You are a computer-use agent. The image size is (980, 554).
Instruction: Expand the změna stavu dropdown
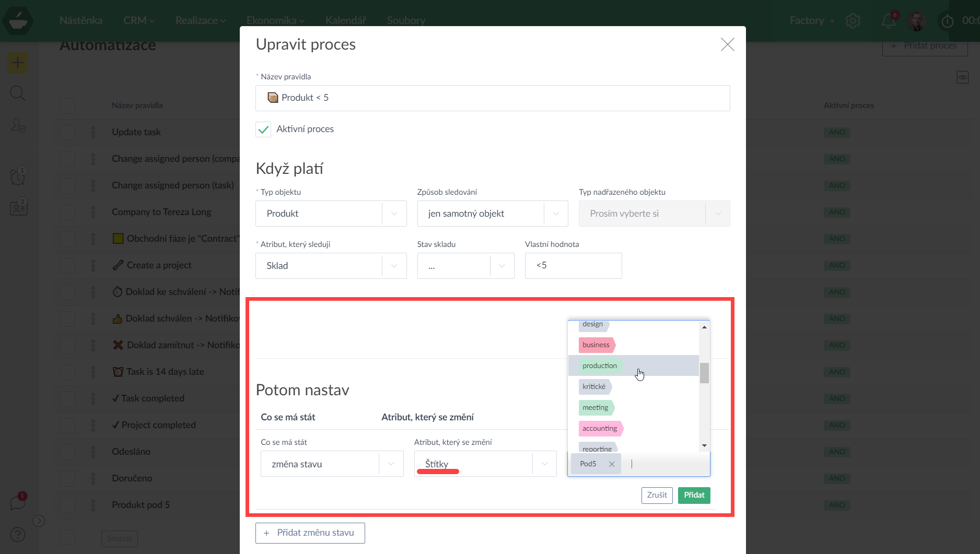pos(332,464)
